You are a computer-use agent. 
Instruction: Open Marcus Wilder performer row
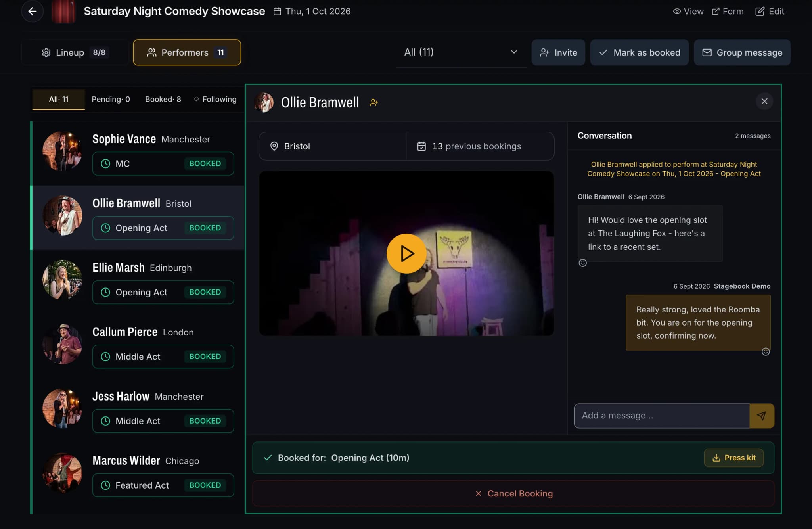pos(138,475)
